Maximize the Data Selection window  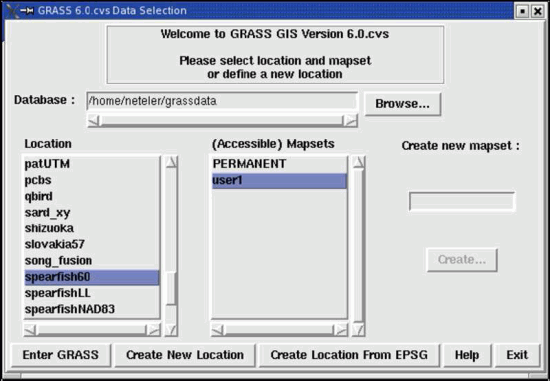[522, 11]
